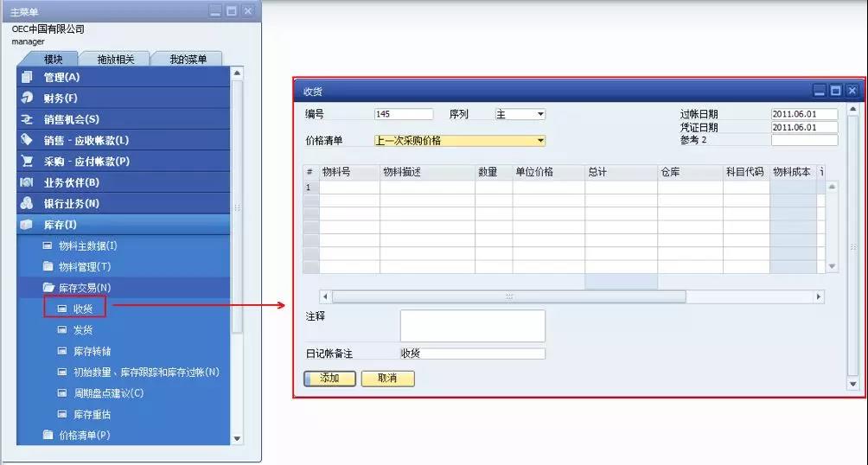This screenshot has height=465, width=868.
Task: Click the window icon beside 发货
Action: [x=62, y=329]
